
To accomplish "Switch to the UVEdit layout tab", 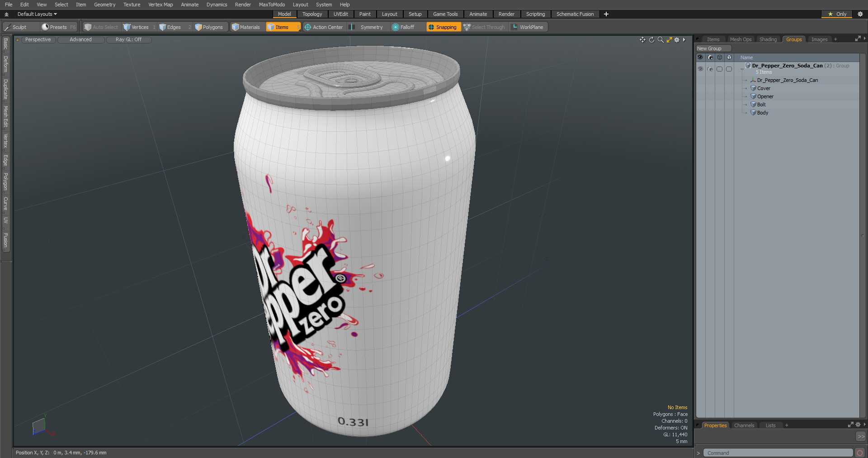I will 341,14.
